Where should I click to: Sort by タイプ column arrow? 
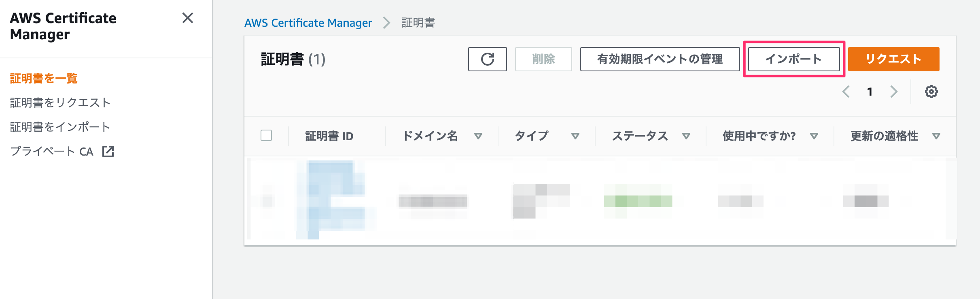tap(575, 136)
